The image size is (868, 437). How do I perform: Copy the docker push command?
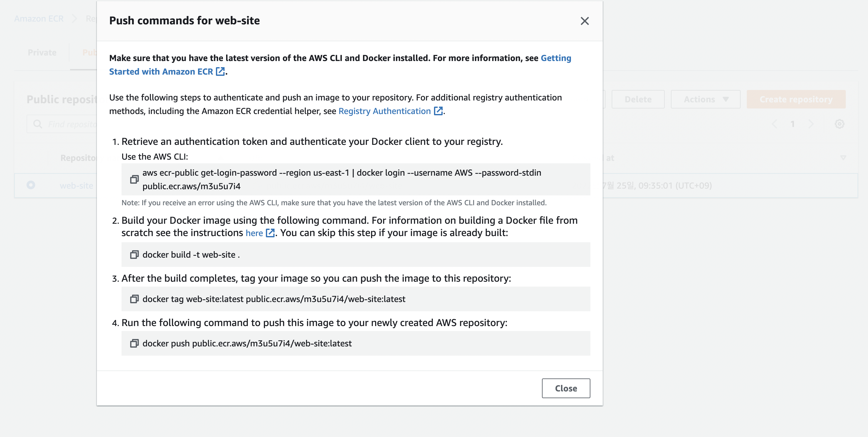click(x=134, y=343)
